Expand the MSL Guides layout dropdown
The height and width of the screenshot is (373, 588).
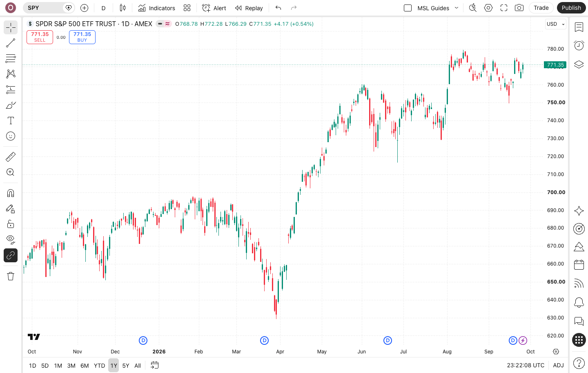457,8
